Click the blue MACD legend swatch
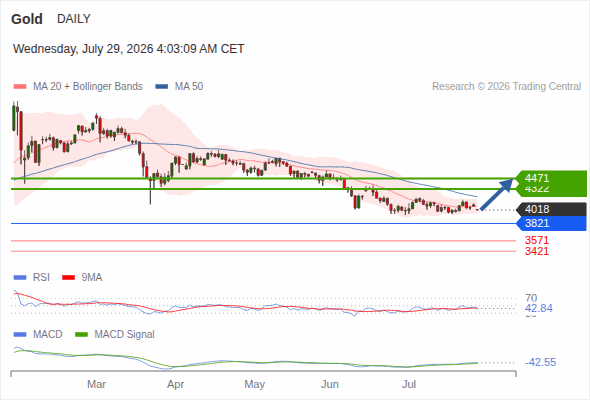The height and width of the screenshot is (400, 590). point(20,335)
